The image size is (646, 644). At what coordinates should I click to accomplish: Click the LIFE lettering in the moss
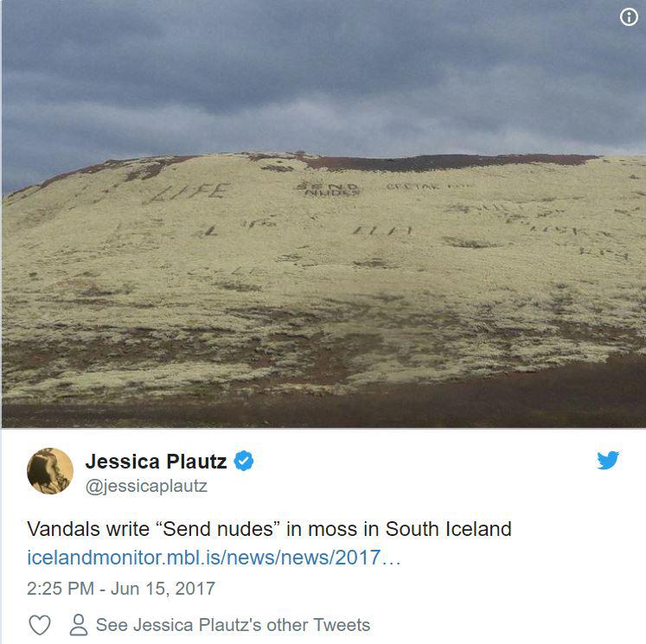188,193
